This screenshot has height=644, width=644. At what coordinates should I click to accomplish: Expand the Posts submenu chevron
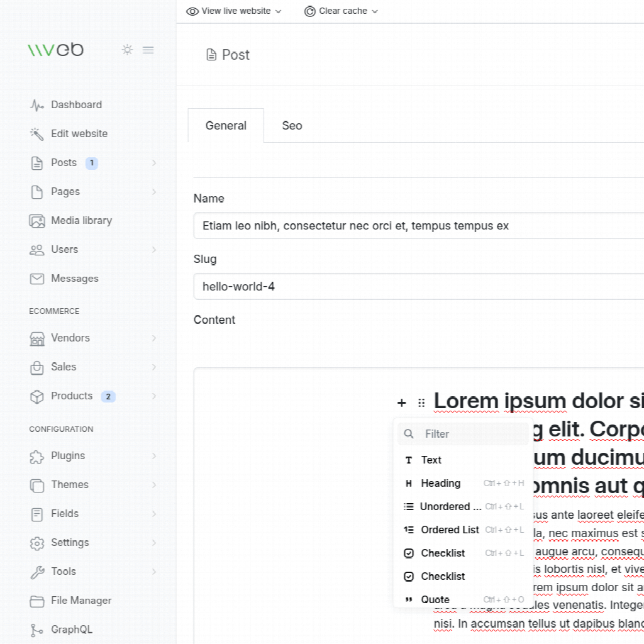(x=154, y=163)
